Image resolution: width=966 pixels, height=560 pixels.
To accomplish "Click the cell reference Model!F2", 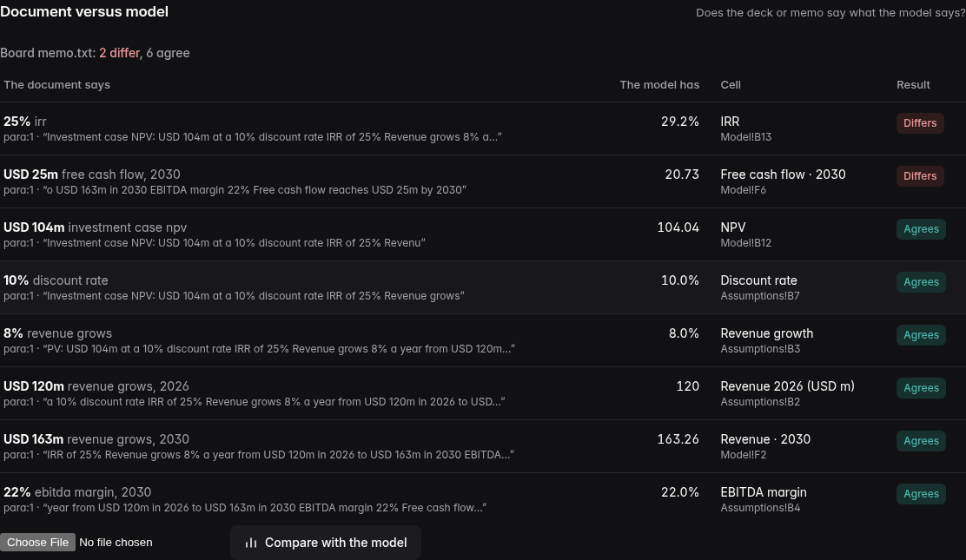I will pos(744,455).
